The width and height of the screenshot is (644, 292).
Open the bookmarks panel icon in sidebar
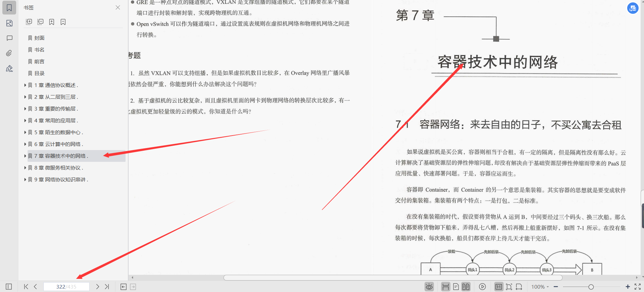tap(9, 8)
